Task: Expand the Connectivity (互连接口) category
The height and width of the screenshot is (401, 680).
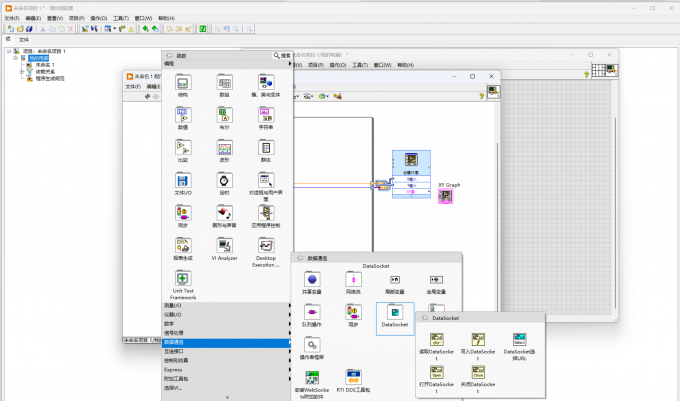Action: 227,352
